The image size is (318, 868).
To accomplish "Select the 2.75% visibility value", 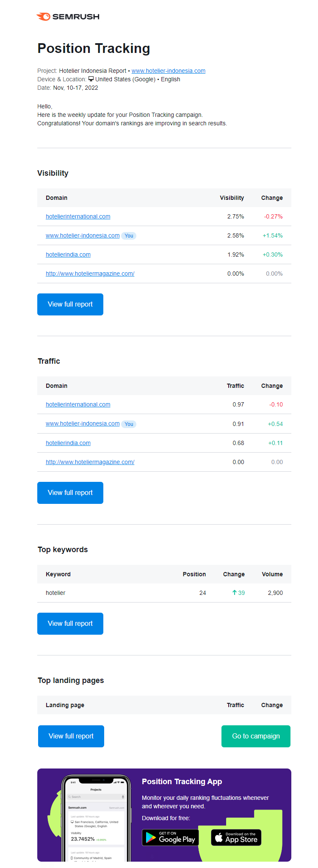I will 235,216.
